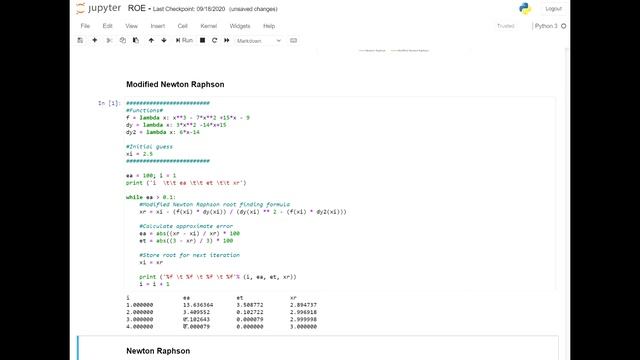640x360 pixels.
Task: Select the Modified Newton Raphson heading
Action: tap(175, 84)
